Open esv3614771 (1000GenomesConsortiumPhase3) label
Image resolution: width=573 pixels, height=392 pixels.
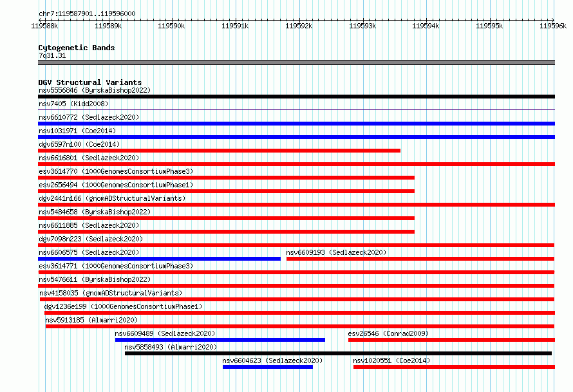pos(116,266)
